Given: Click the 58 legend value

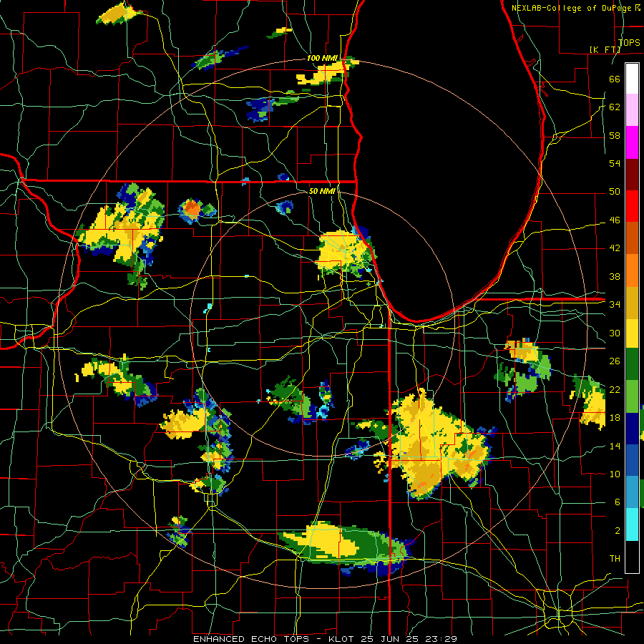Looking at the screenshot, I should click(x=615, y=135).
